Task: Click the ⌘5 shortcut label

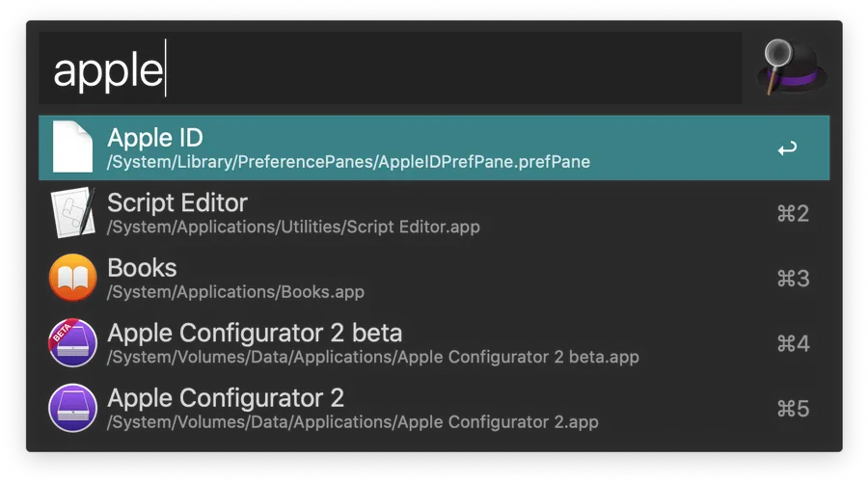Action: [793, 409]
